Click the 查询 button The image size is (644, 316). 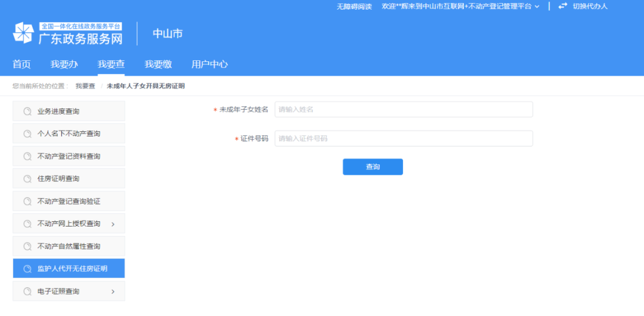pyautogui.click(x=373, y=167)
